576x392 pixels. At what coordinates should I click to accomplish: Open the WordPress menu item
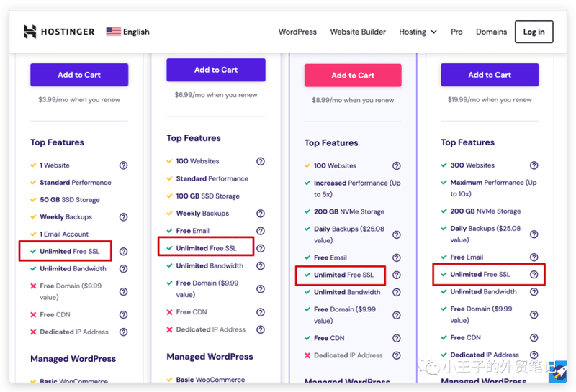coord(297,32)
